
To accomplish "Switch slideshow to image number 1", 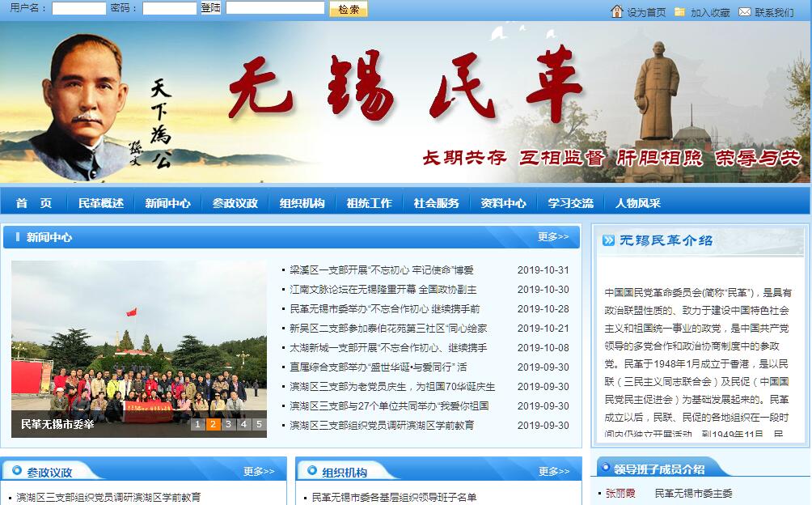I will coord(197,424).
